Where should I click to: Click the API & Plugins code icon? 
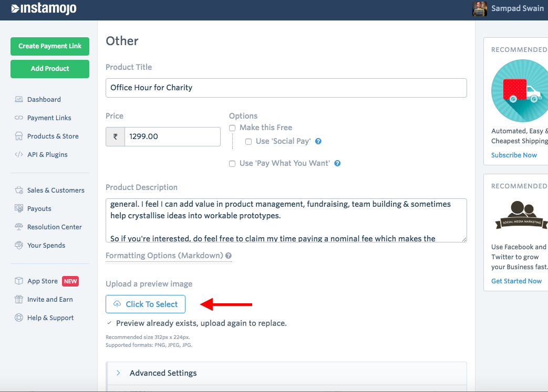(19, 155)
